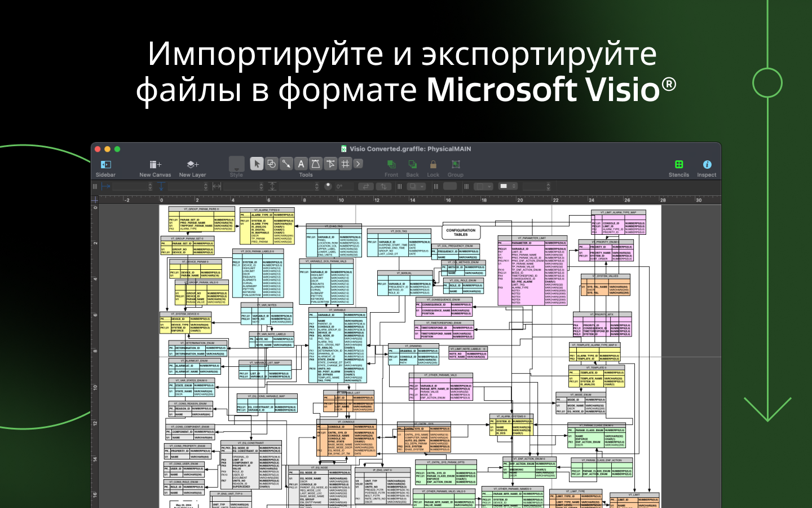
Task: Select the VT_EQ_CONSTRAINT table
Action: 251,466
